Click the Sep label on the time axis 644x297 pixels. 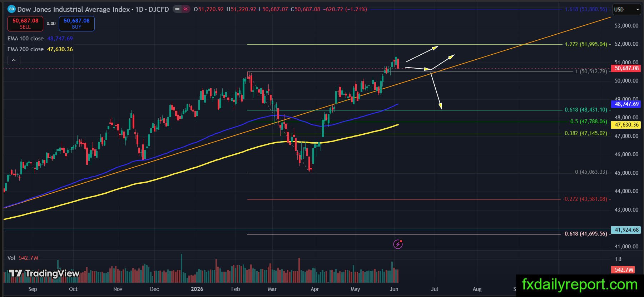[x=33, y=289]
